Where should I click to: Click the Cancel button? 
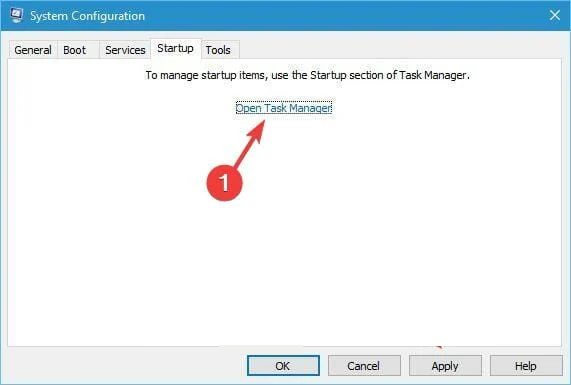point(364,366)
